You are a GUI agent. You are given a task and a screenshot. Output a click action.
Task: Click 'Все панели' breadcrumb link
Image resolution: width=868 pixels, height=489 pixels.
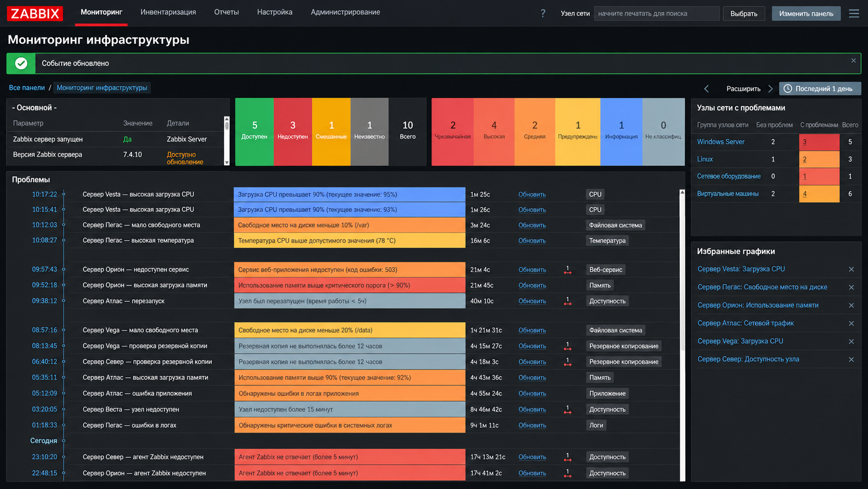26,88
